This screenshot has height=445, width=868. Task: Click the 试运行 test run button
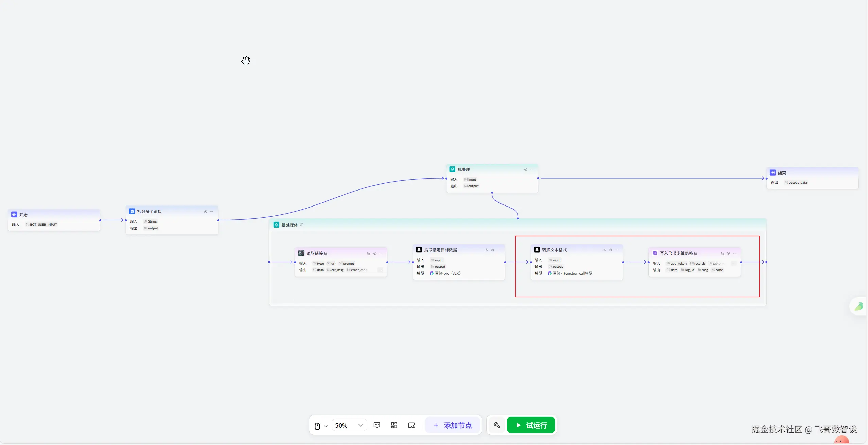[x=531, y=425]
